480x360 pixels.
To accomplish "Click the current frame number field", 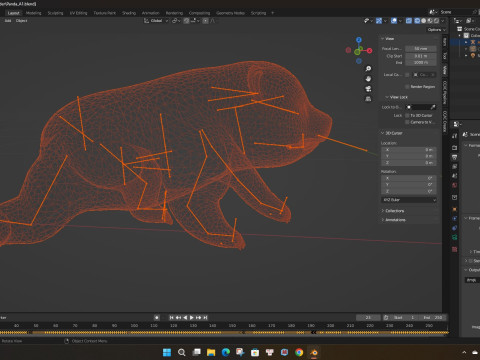I will click(x=368, y=318).
